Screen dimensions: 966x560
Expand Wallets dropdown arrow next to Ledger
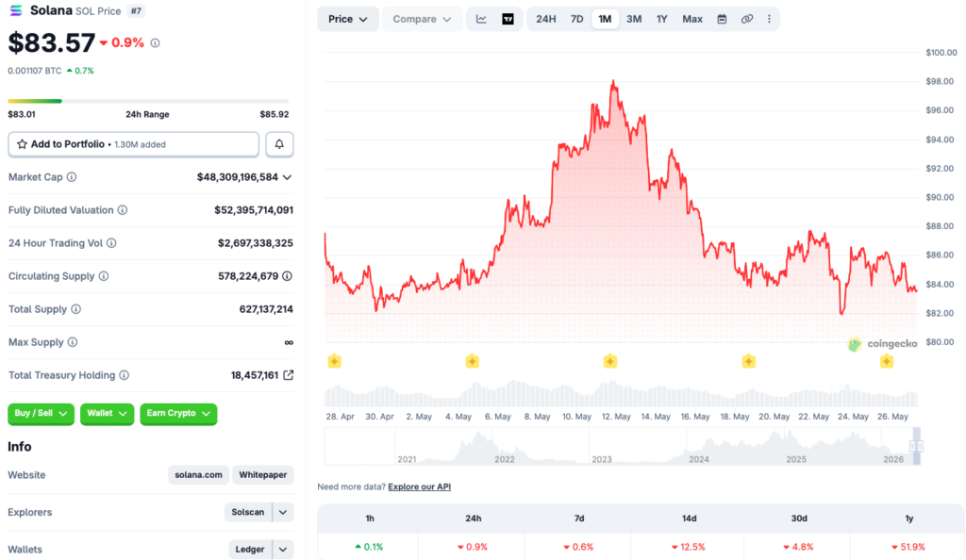(283, 550)
